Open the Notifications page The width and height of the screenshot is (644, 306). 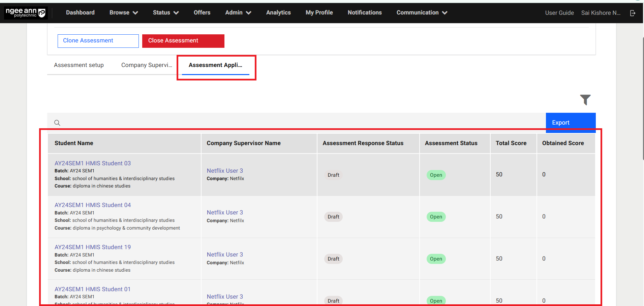click(x=364, y=13)
